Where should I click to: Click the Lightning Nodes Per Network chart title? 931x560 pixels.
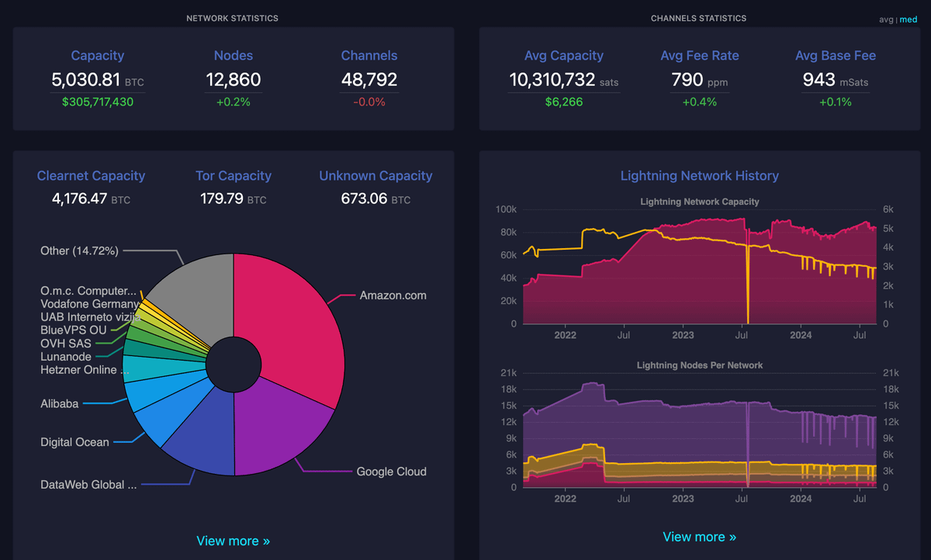coord(699,365)
